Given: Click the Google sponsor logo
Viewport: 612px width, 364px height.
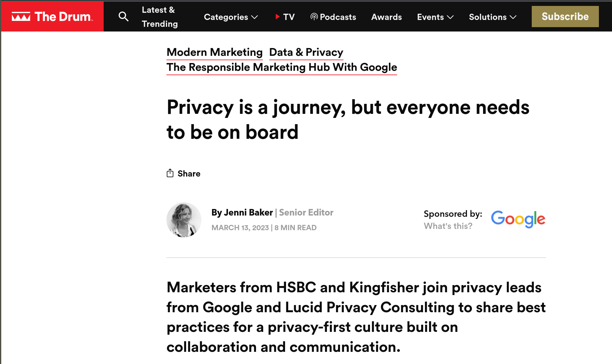Looking at the screenshot, I should click(x=518, y=219).
